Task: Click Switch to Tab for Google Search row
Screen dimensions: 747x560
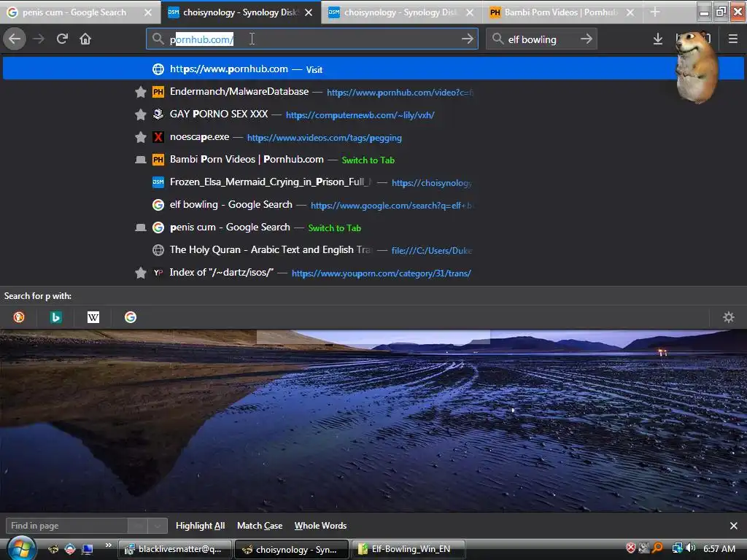Action: point(334,227)
